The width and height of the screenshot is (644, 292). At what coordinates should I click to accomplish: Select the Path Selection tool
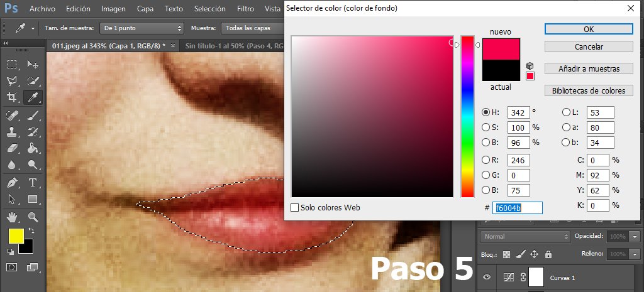click(12, 199)
